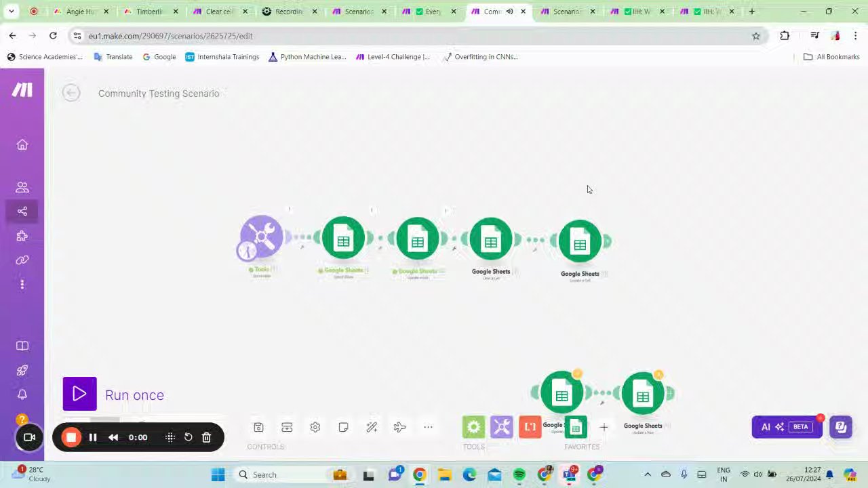
Task: Open the Windows Start menu
Action: click(218, 474)
